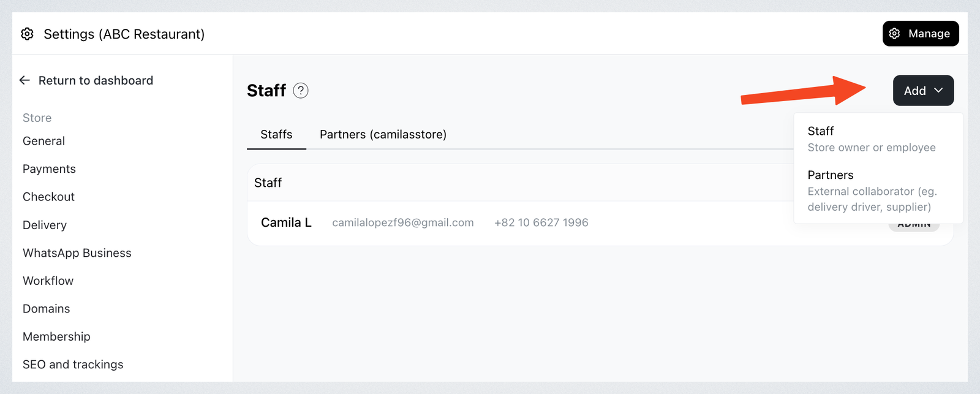This screenshot has width=980, height=394.
Task: Open Payments settings in sidebar
Action: point(49,169)
